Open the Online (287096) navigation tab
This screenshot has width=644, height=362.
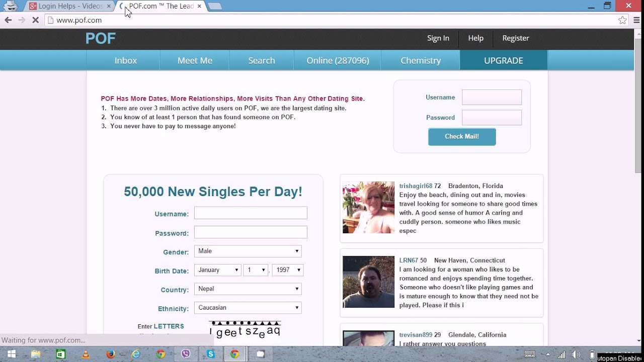pos(338,60)
